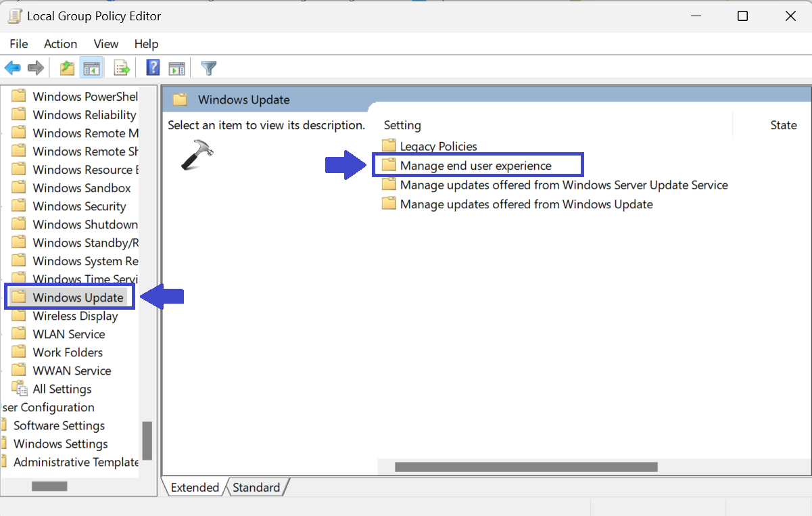Select the Extended tab

point(195,487)
